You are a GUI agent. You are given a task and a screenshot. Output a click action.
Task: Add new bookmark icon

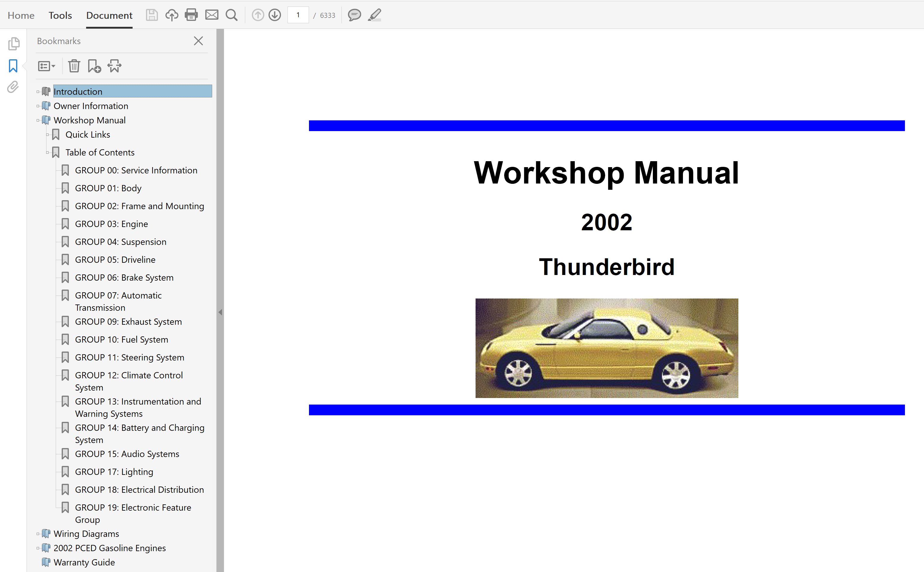tap(94, 66)
